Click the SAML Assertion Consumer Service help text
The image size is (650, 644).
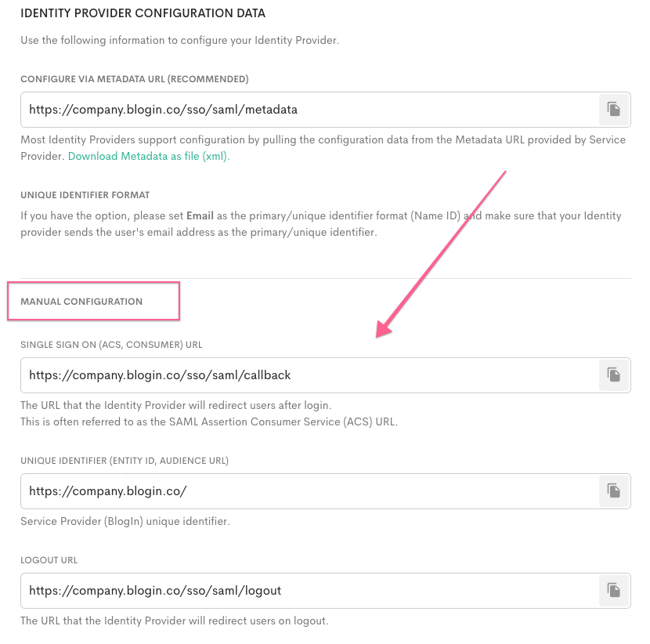tap(209, 421)
